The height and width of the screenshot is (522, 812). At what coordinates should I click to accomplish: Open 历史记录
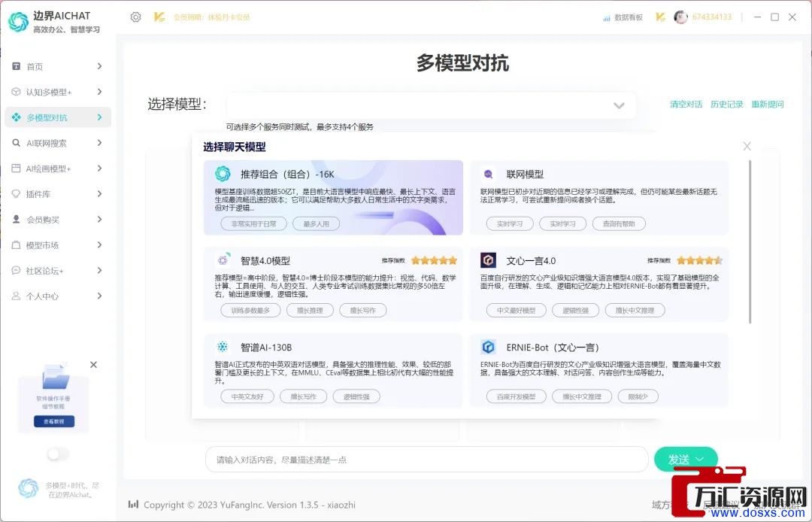click(726, 104)
